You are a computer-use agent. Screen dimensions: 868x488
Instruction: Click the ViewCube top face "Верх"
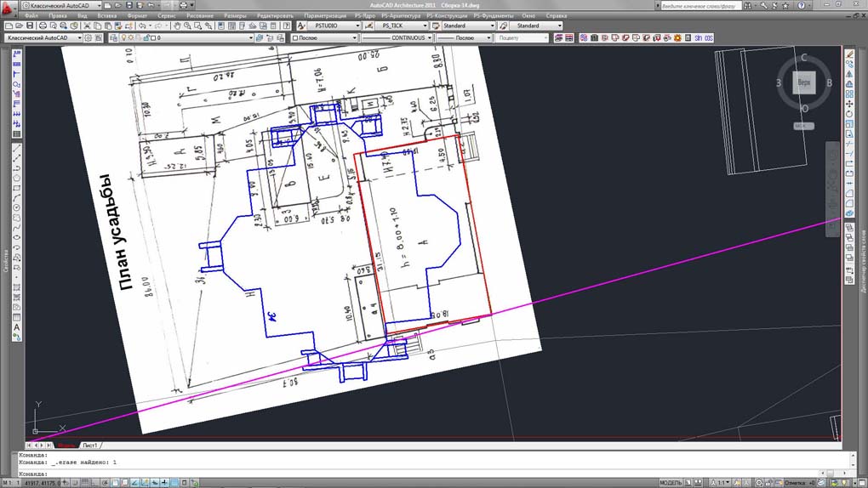804,83
